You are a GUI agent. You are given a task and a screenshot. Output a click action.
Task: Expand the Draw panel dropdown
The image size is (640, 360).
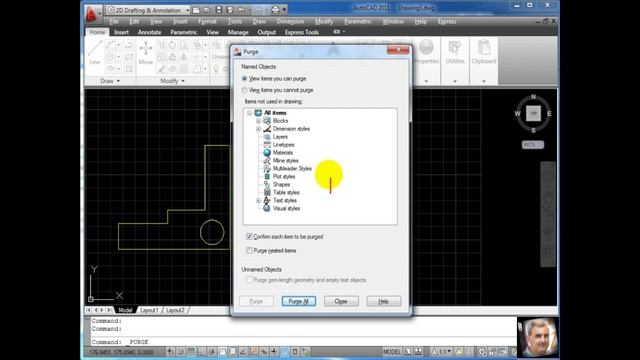[x=110, y=81]
